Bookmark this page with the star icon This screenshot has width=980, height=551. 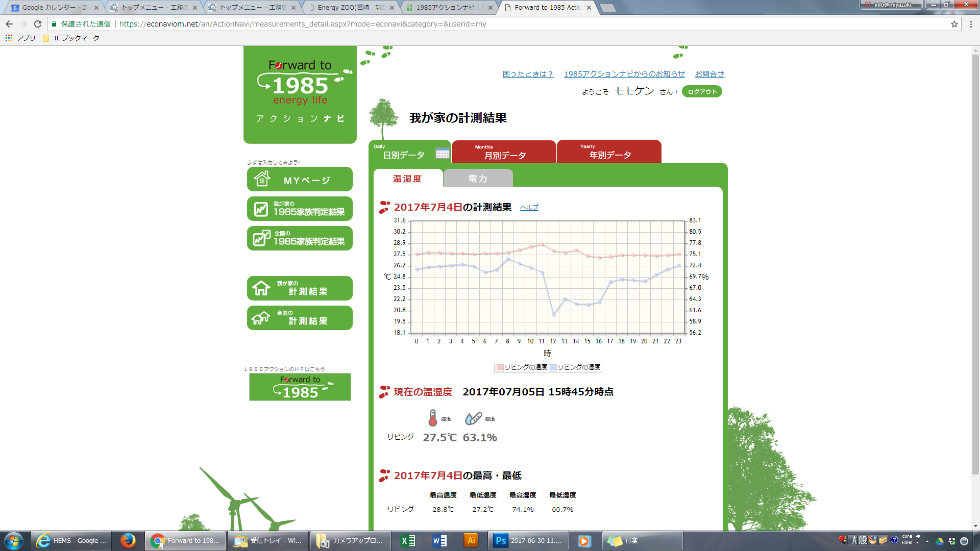(954, 24)
